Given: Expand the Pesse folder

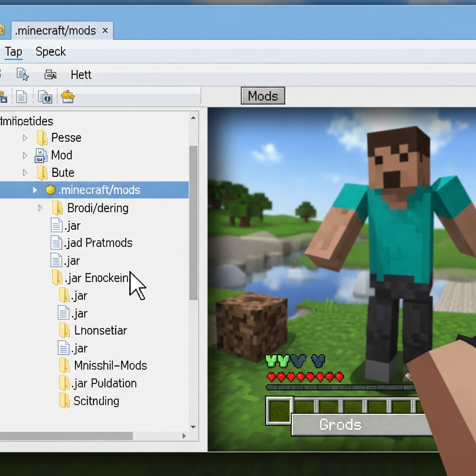Looking at the screenshot, I should click(24, 137).
